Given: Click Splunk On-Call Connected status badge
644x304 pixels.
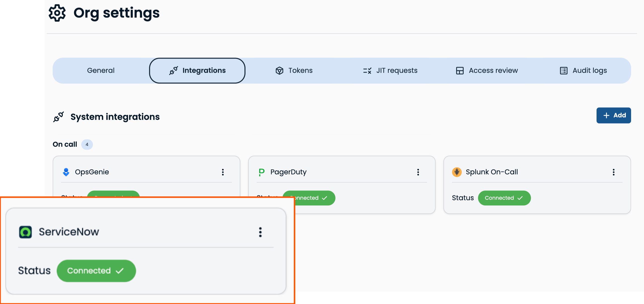Looking at the screenshot, I should [504, 198].
